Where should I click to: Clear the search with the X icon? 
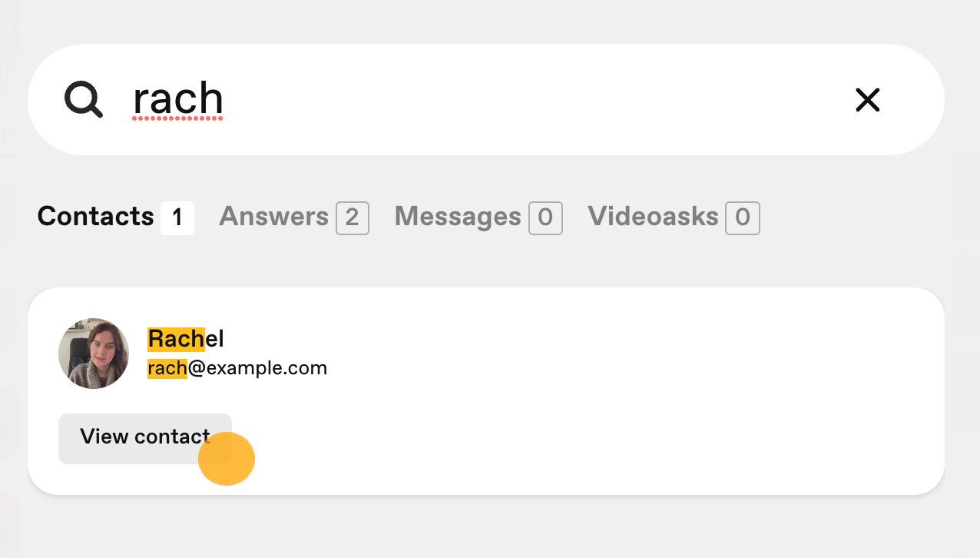(867, 100)
